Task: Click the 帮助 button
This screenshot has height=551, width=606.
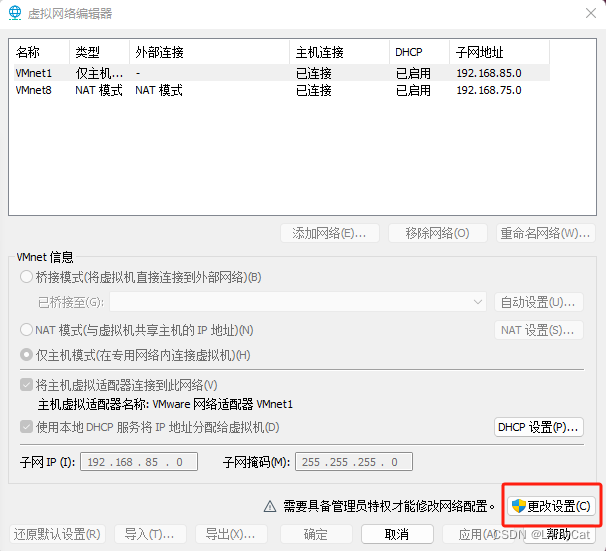Action: coord(559,534)
